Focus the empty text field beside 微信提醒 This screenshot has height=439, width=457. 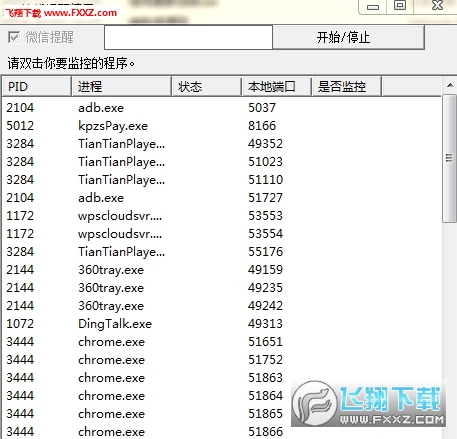tap(188, 37)
